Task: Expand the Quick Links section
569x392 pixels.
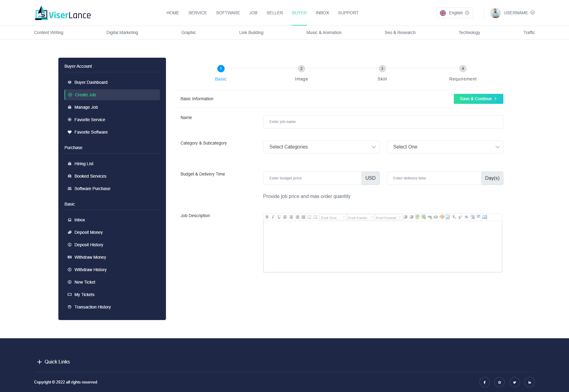Action: [53, 362]
